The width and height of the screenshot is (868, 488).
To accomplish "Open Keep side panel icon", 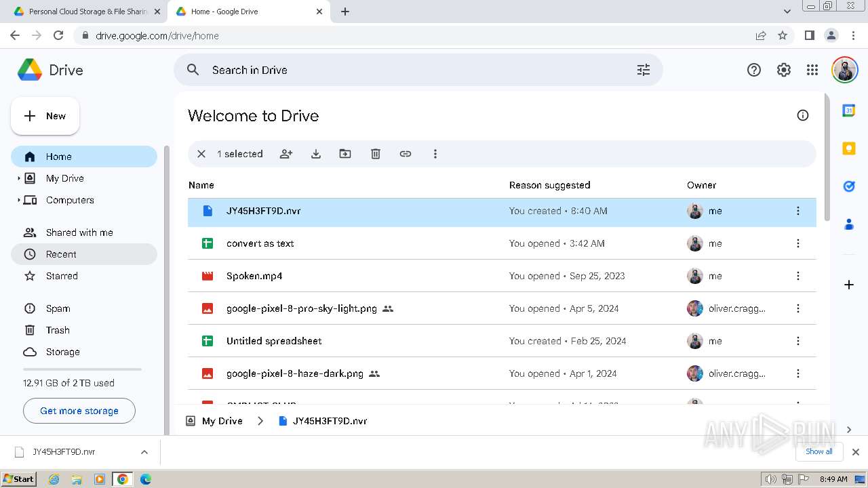I will [849, 148].
